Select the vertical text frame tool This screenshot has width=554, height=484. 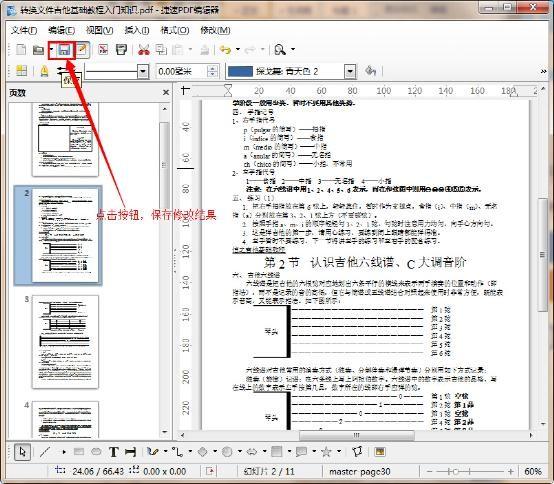click(x=130, y=452)
